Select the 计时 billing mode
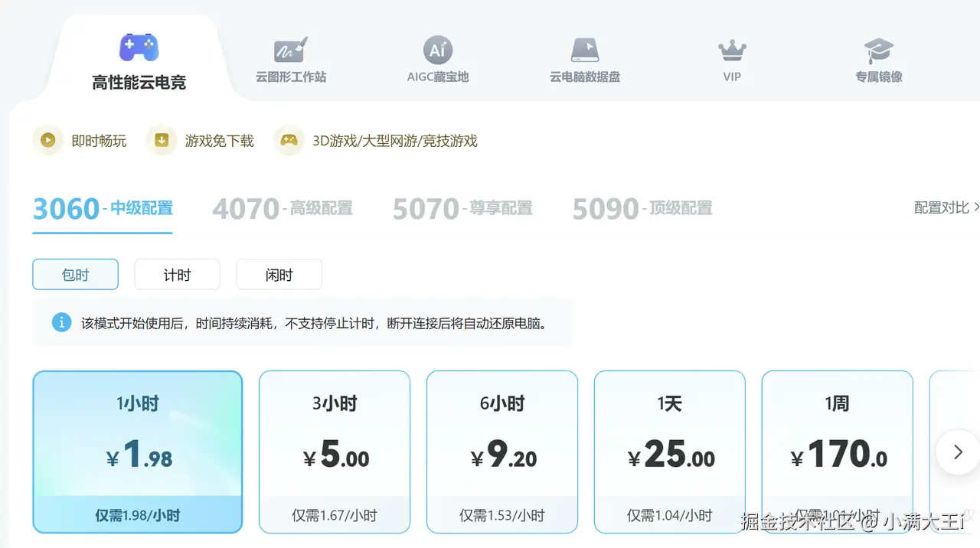Image resolution: width=980 pixels, height=548 pixels. tap(177, 274)
